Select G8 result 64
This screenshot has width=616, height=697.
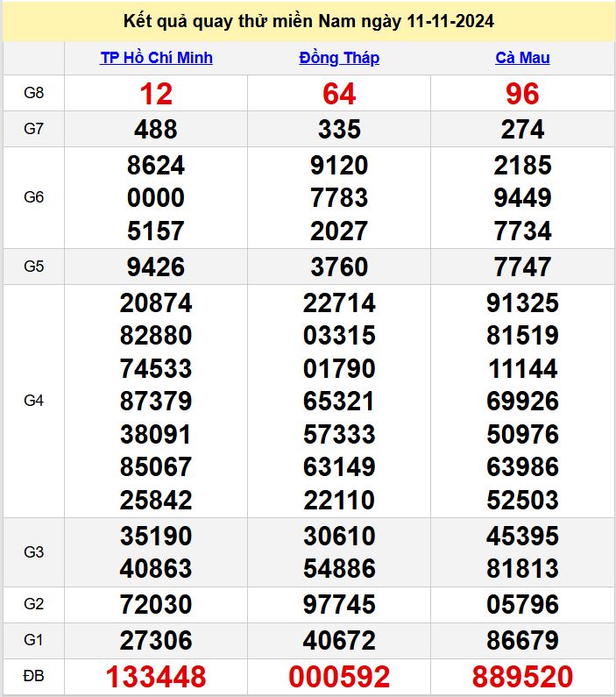click(x=339, y=94)
